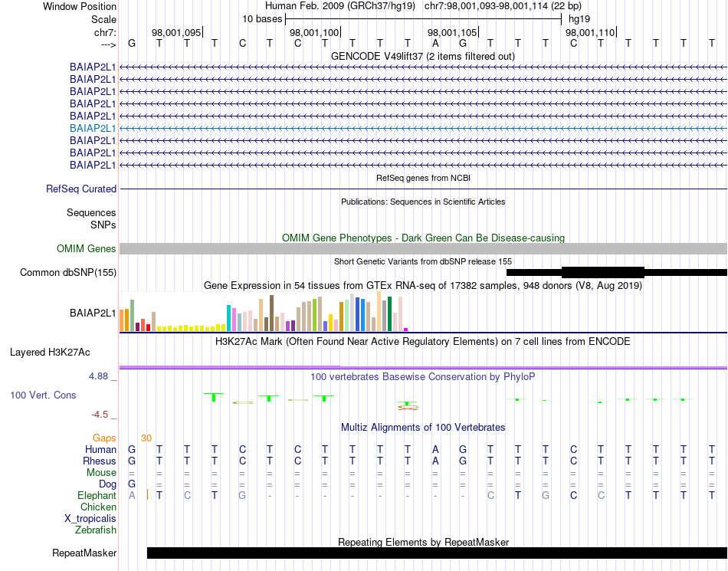Open the 100 vertebrates PhyloP conservation title
This screenshot has width=728, height=571.
click(423, 377)
